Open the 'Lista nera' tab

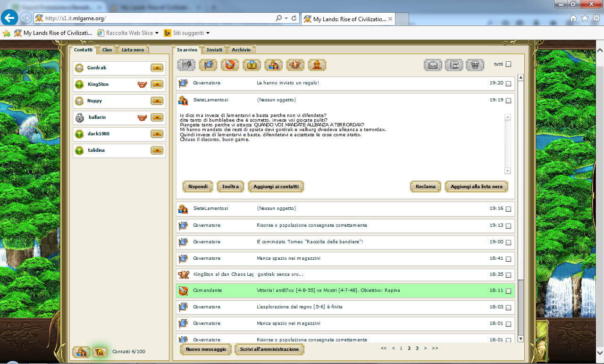[x=133, y=50]
